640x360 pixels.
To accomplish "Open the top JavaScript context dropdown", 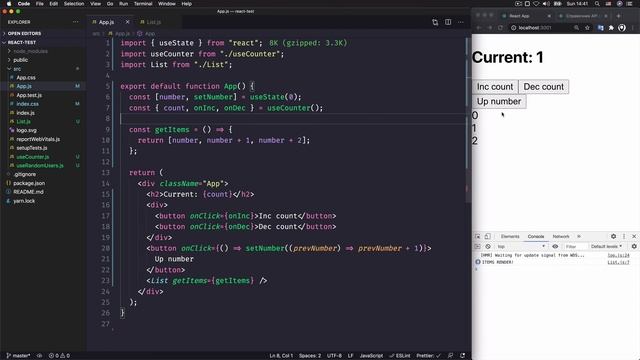I will [521, 247].
